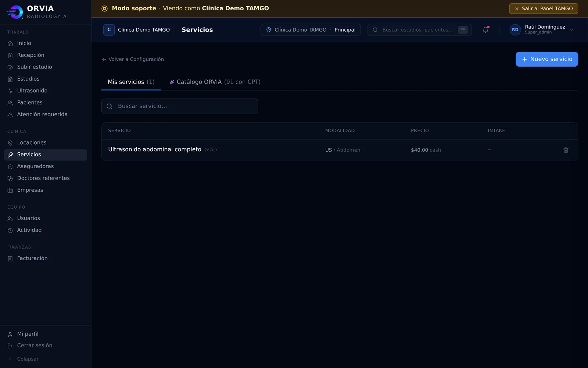The width and height of the screenshot is (588, 368).
Task: Open the Clínica Demo TAMGO location selector
Action: pos(311,30)
